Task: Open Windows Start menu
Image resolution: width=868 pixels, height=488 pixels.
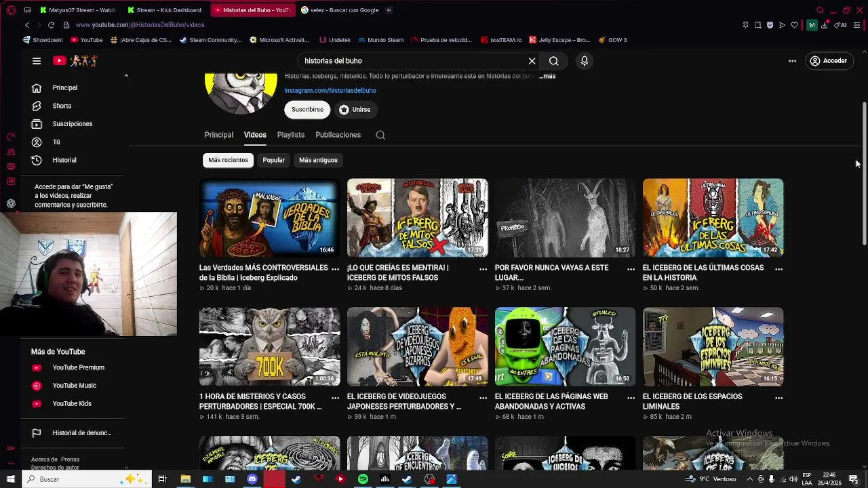Action: [x=11, y=479]
